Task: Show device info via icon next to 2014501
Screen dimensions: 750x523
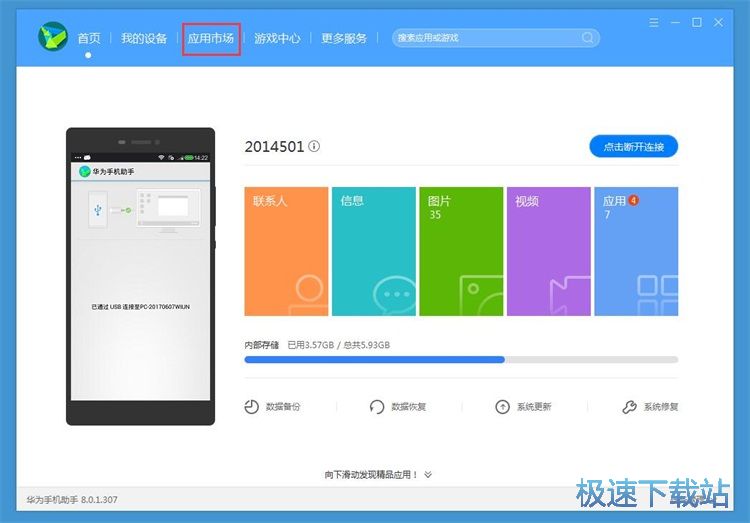Action: pos(314,146)
